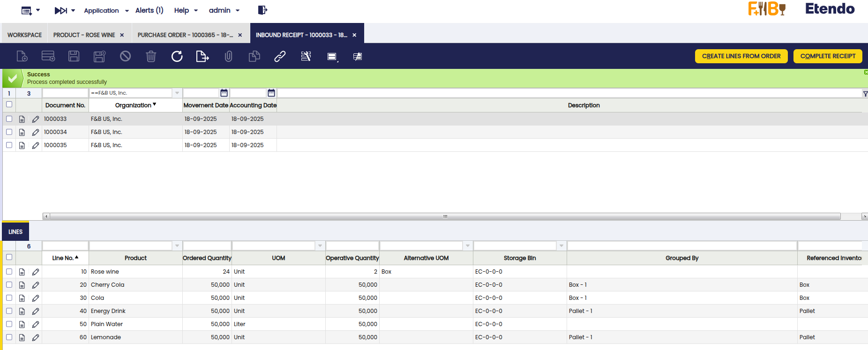This screenshot has width=868, height=350.
Task: Click the pencil edit icon for document 1000034
Action: click(x=36, y=132)
